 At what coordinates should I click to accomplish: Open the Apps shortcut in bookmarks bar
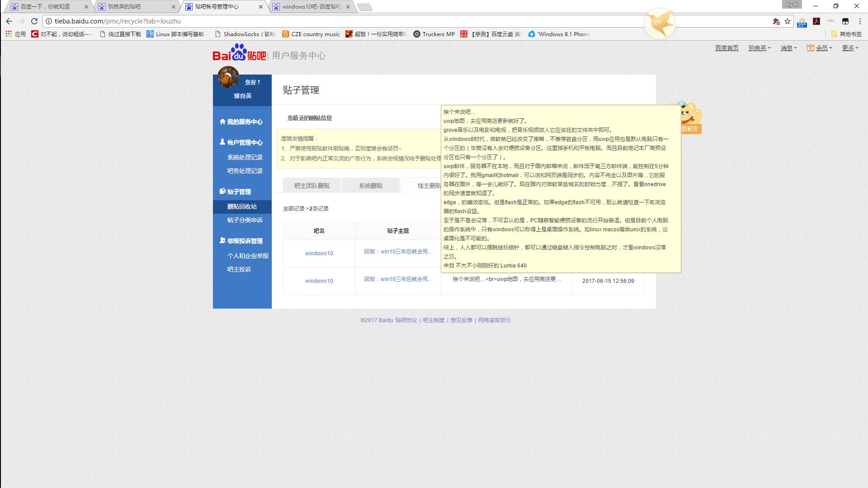(x=16, y=34)
